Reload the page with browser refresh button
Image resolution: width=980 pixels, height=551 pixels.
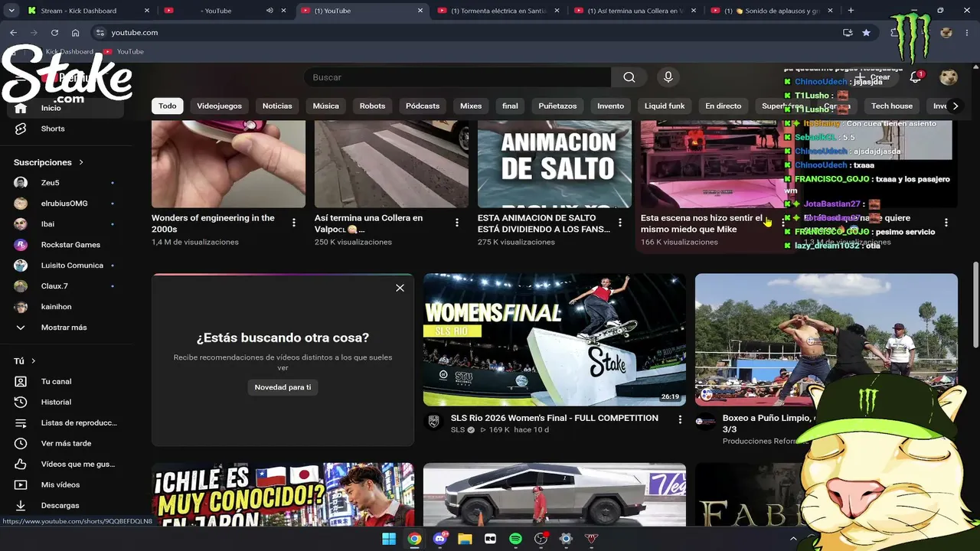[x=54, y=33]
